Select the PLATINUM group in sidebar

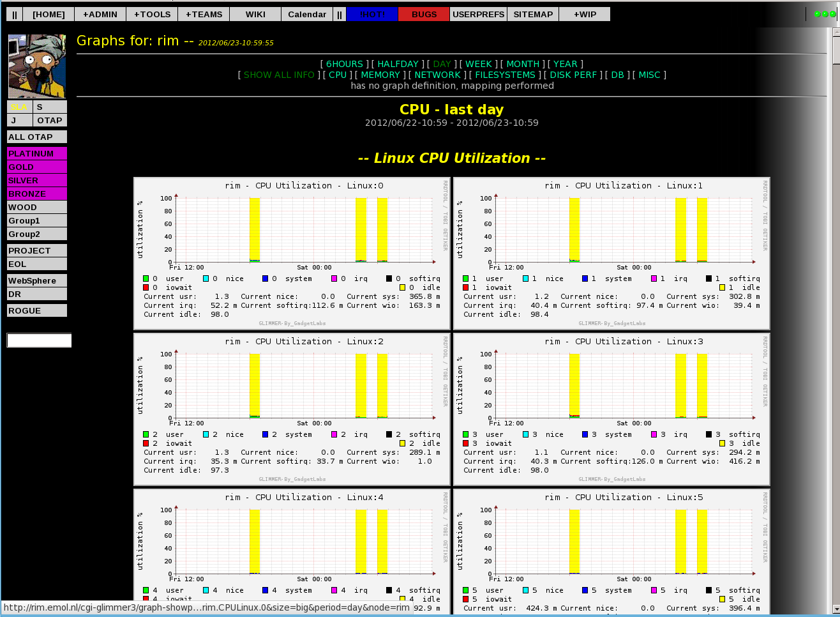pyautogui.click(x=37, y=153)
